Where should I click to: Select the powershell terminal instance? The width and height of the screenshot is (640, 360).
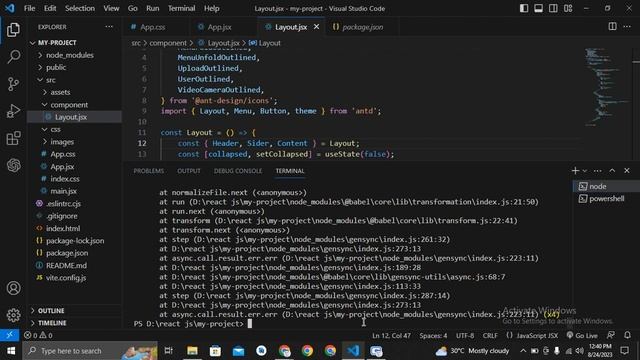pos(606,199)
